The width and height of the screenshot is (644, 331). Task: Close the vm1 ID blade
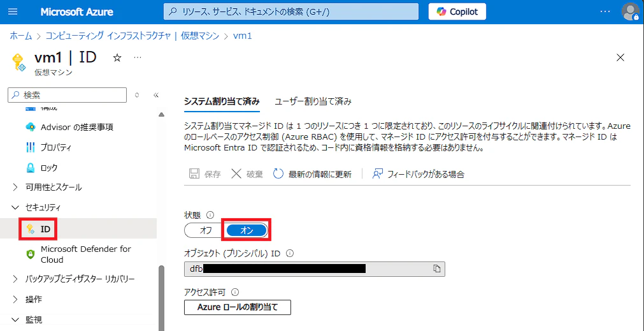pyautogui.click(x=620, y=57)
